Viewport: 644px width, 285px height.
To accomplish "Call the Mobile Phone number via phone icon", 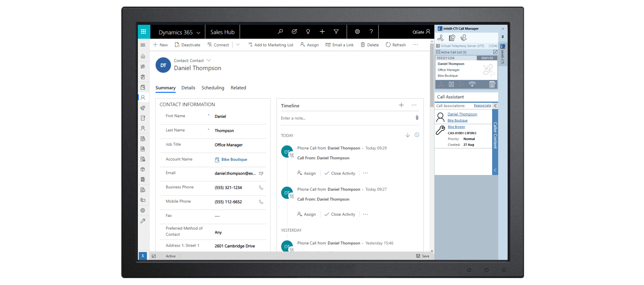I will coord(261,202).
